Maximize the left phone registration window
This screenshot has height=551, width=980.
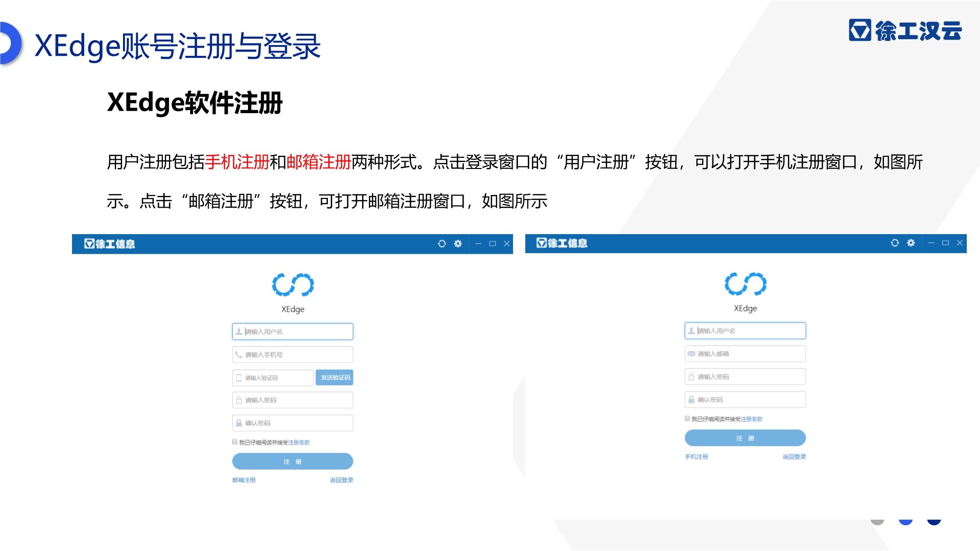coord(492,243)
